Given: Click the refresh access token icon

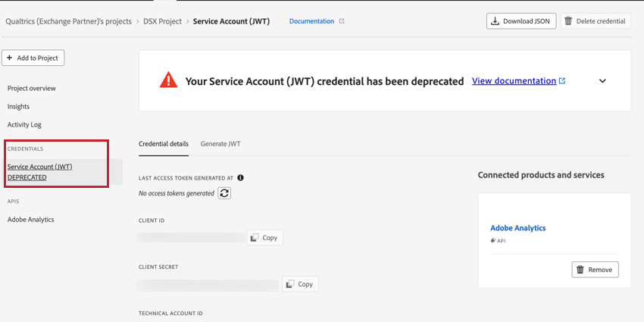Looking at the screenshot, I should pos(224,193).
